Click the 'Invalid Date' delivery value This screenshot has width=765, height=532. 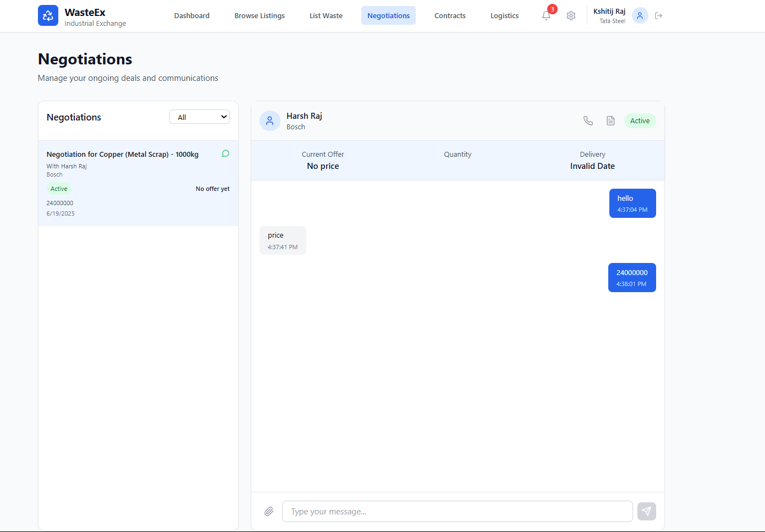point(592,166)
